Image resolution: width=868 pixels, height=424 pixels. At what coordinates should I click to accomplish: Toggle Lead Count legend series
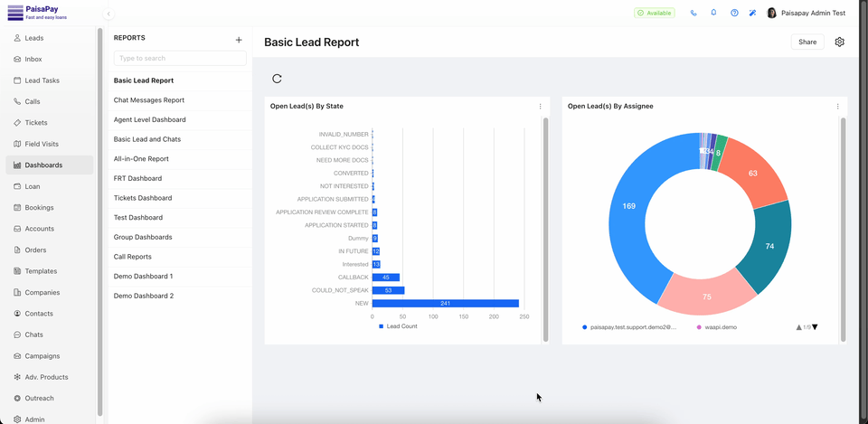pyautogui.click(x=398, y=326)
